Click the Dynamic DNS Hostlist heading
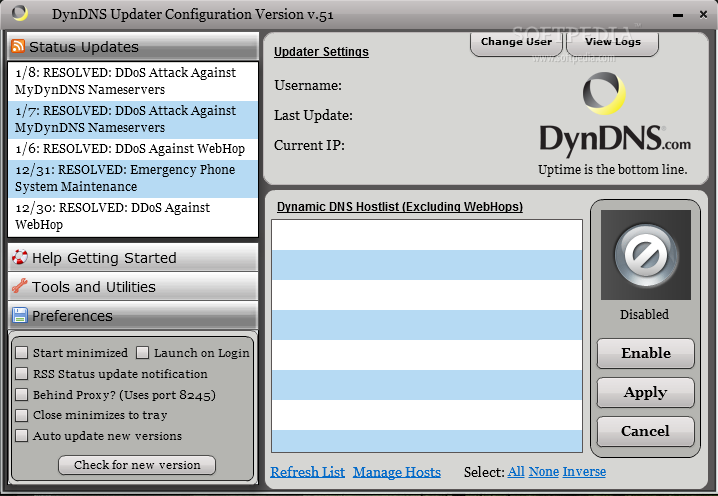This screenshot has width=718, height=496. point(400,207)
